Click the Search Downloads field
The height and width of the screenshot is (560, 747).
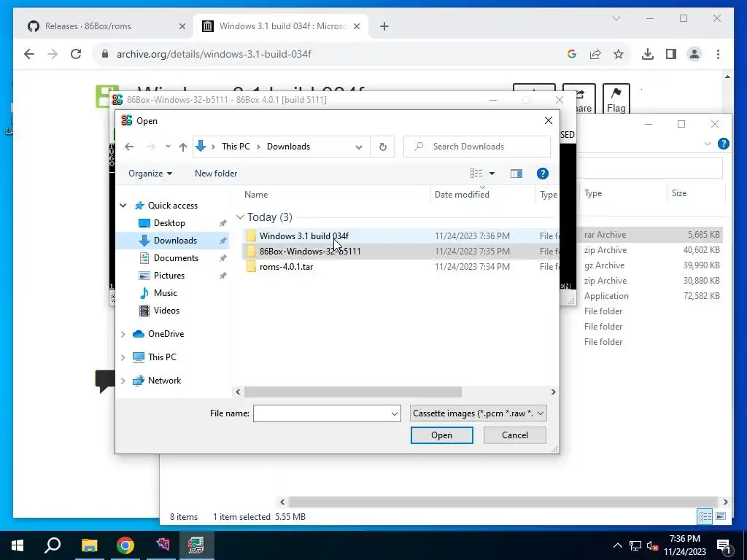pos(477,147)
